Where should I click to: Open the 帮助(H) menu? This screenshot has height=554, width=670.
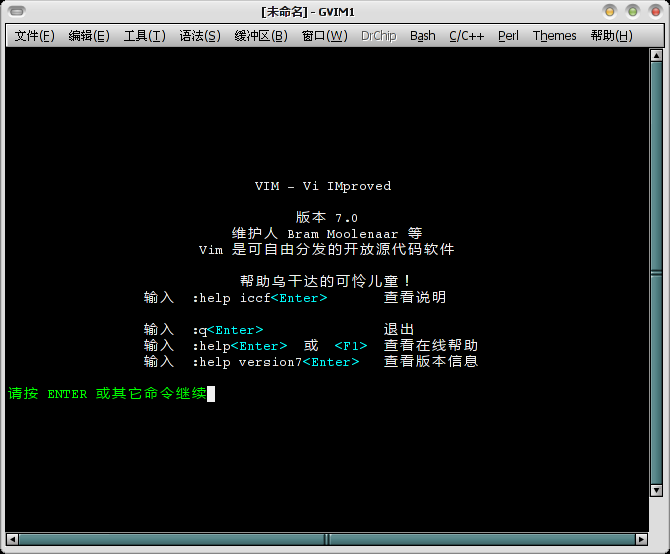click(611, 36)
